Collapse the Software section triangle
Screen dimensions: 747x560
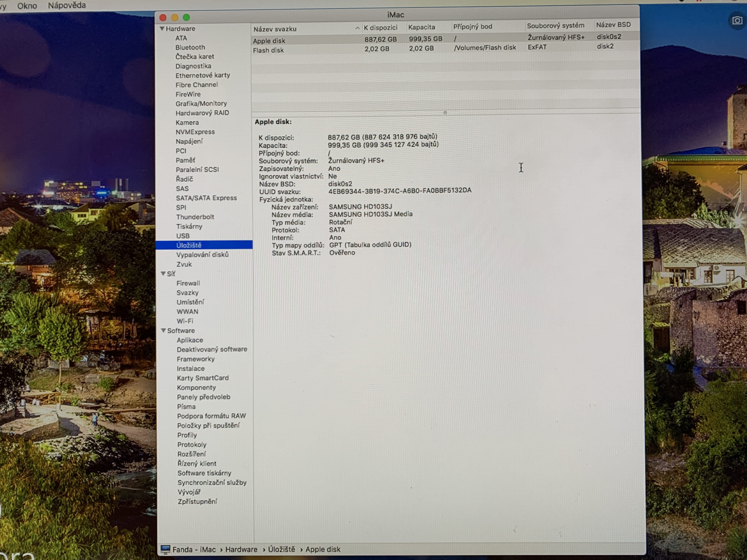pos(163,331)
